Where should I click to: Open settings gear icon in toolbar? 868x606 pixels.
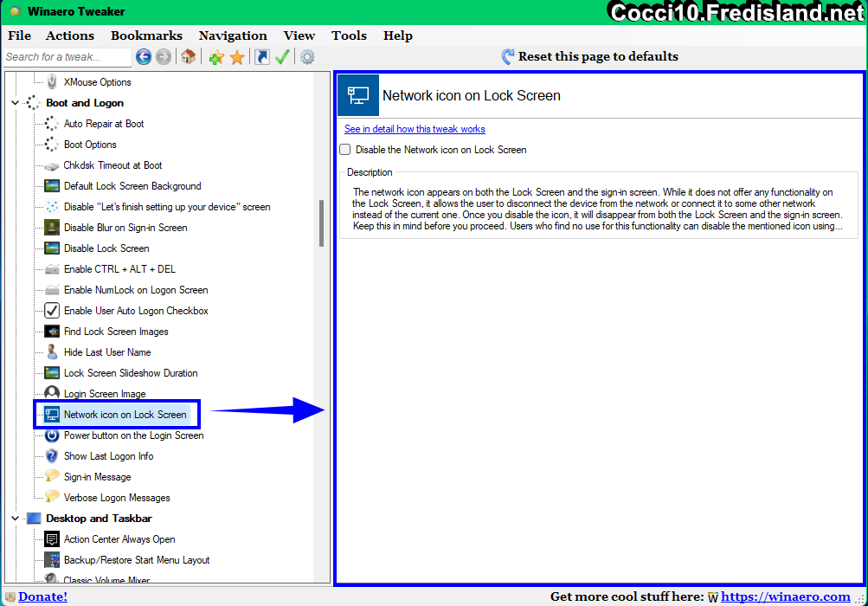click(307, 56)
